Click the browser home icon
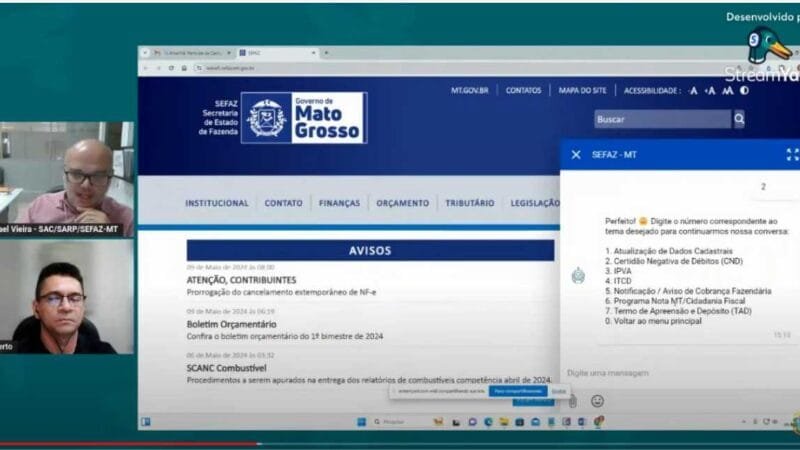Image resolution: width=800 pixels, height=450 pixels. [184, 68]
